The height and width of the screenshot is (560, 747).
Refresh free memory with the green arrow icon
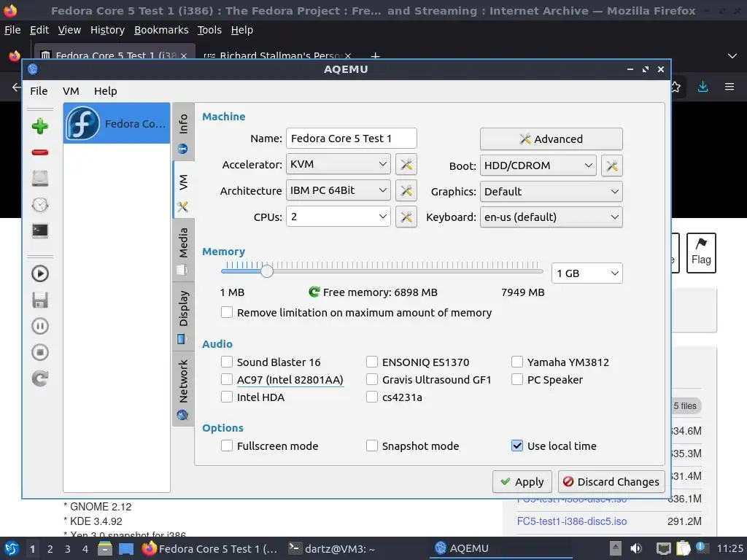(x=314, y=292)
